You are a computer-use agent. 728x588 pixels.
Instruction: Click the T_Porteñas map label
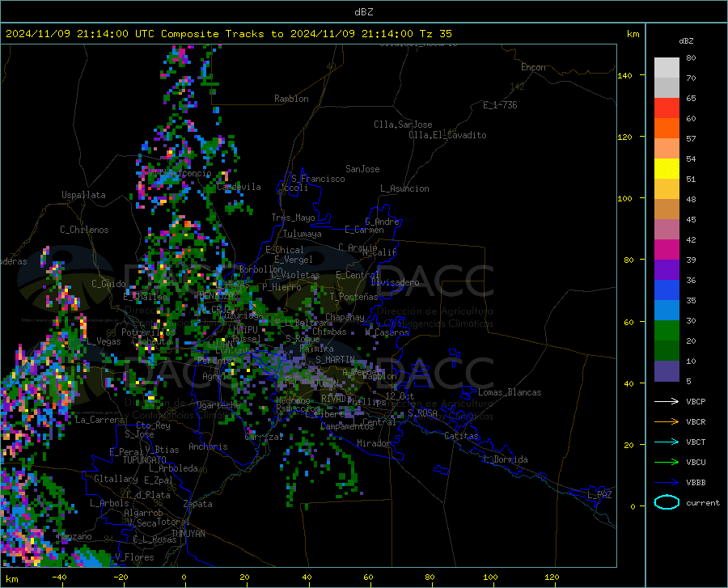353,297
